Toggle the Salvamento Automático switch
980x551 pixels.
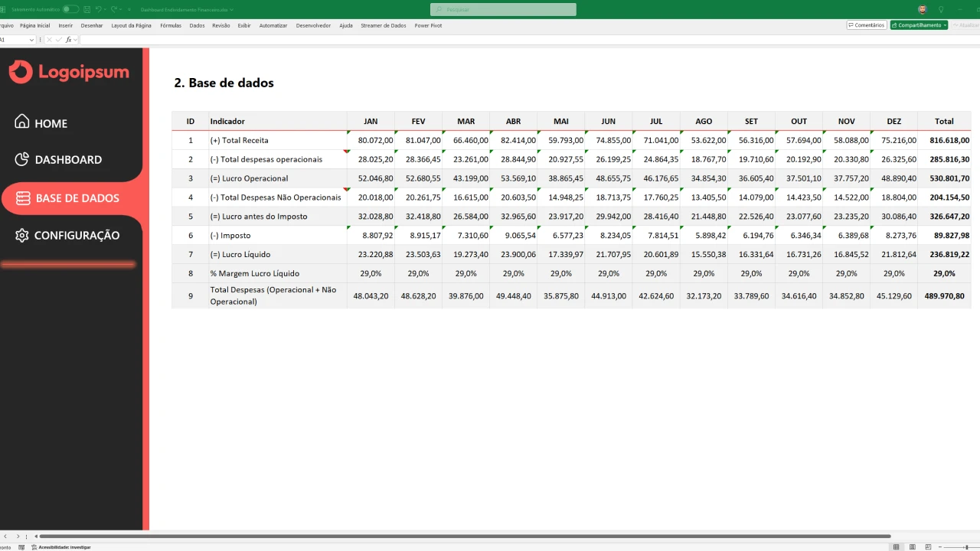click(x=70, y=9)
